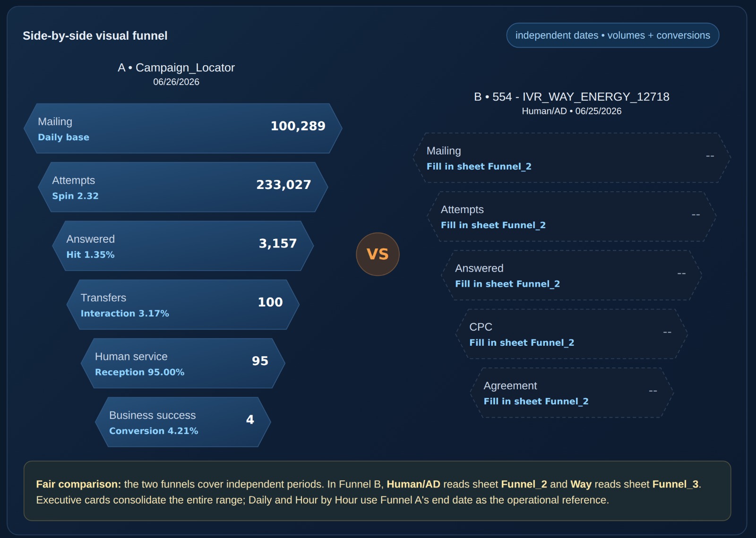Select Funnel B empty Attempts placeholder

[x=572, y=216]
